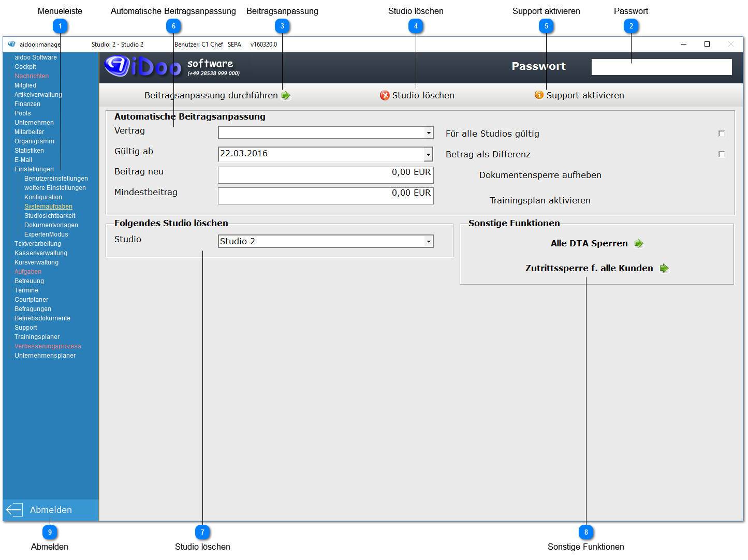Open Dokumentvorlagen
The width and height of the screenshot is (748, 560).
click(51, 225)
